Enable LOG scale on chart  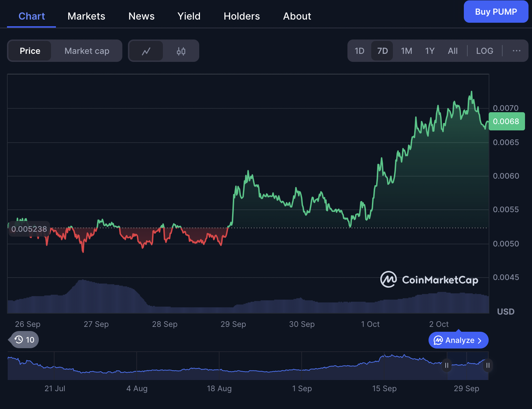pos(484,51)
